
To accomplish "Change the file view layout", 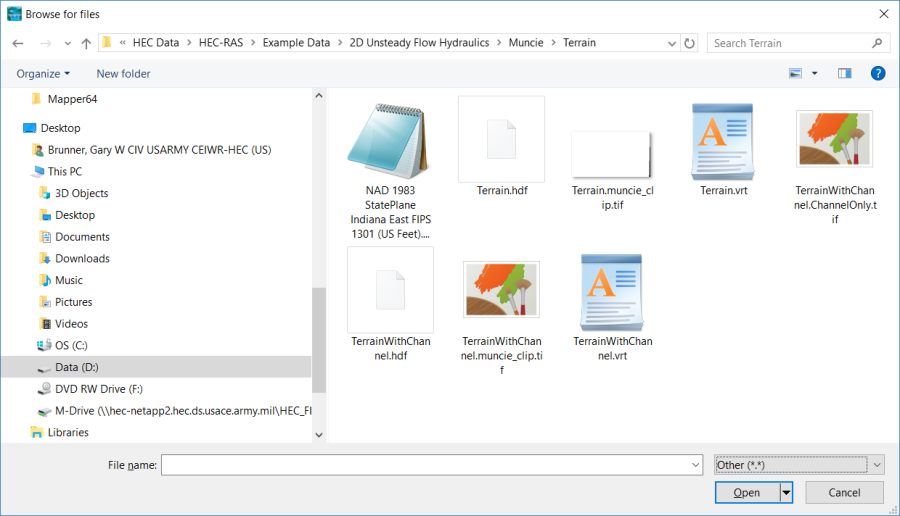I will (x=795, y=73).
